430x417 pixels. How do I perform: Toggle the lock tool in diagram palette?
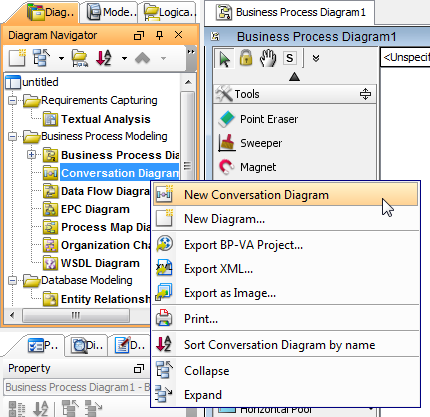point(246,58)
